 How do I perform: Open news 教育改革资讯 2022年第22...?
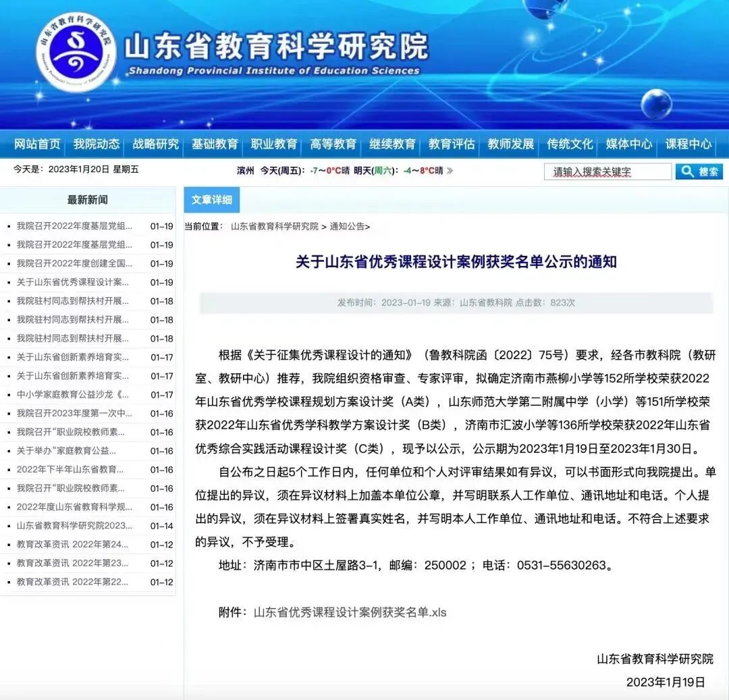[72, 582]
